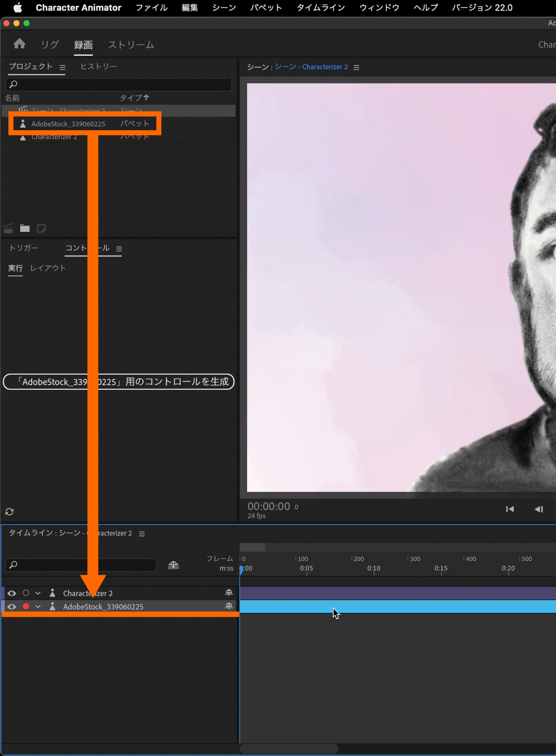556x756 pixels.
Task: Open the 編集 menu
Action: coord(190,8)
